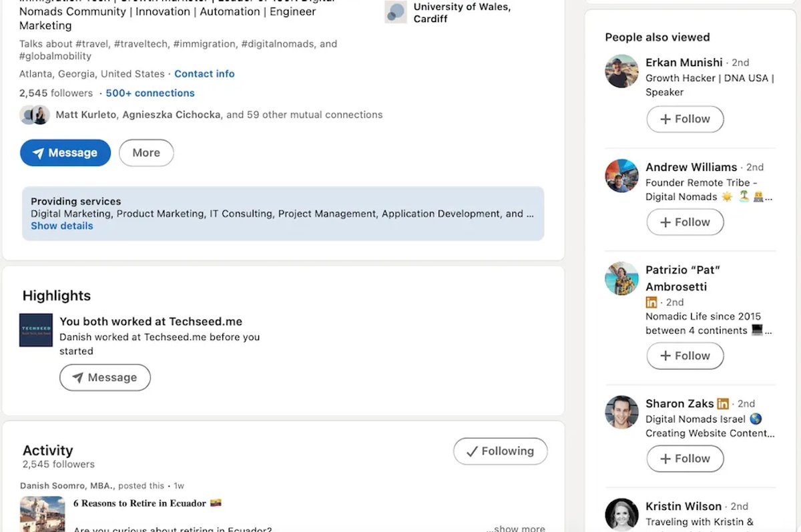Open Kristin Wilson's profile picture

[622, 515]
